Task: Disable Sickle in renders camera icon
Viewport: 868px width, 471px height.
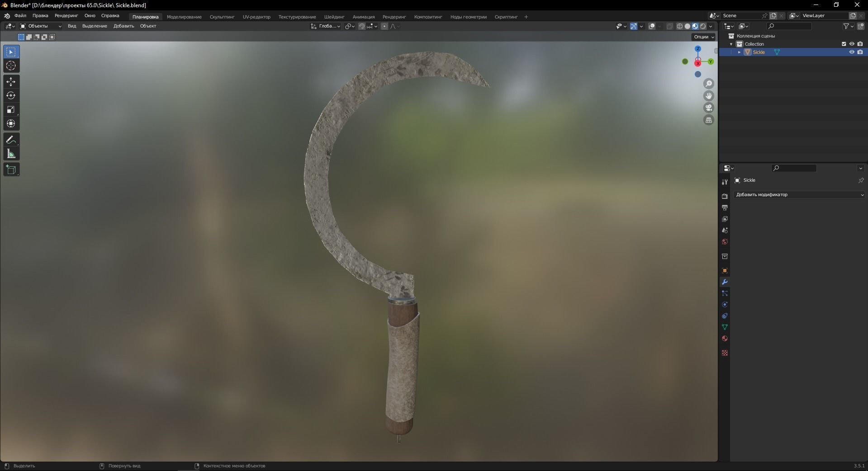Action: click(860, 52)
